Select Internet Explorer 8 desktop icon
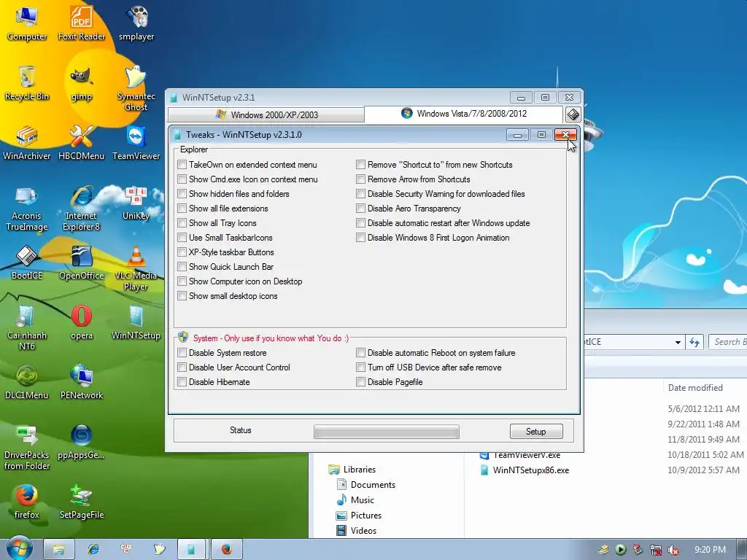Image resolution: width=747 pixels, height=560 pixels. pyautogui.click(x=82, y=208)
